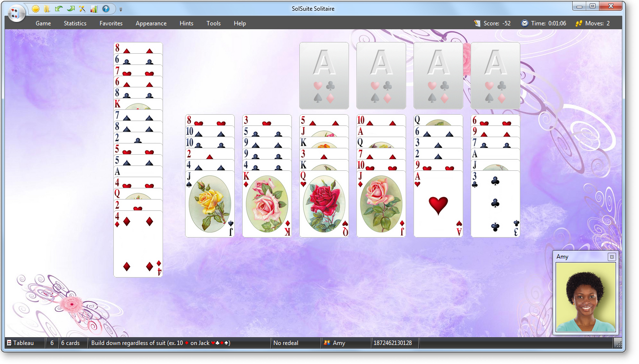Click the Tableau status bar icon

click(x=9, y=343)
